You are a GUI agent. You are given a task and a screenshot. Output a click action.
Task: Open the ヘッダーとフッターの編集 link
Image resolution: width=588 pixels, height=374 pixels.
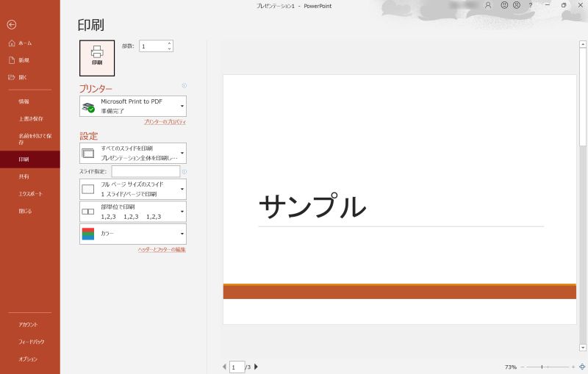pyautogui.click(x=162, y=250)
